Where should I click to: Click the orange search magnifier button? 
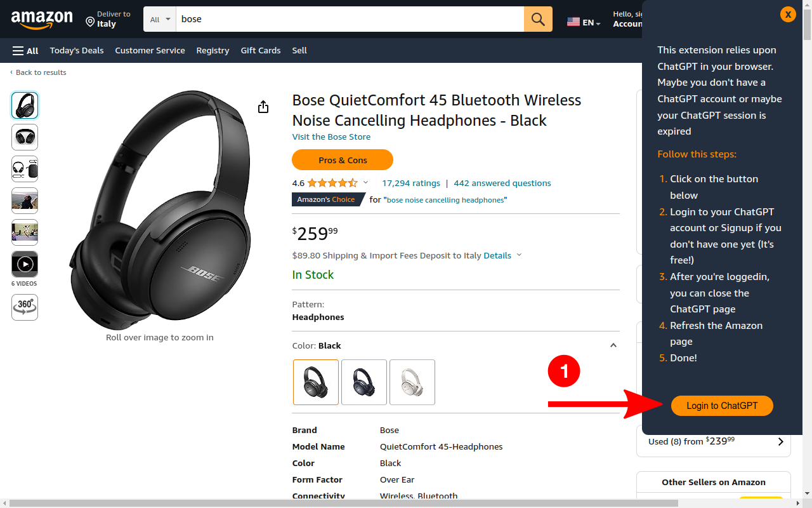[x=538, y=19]
